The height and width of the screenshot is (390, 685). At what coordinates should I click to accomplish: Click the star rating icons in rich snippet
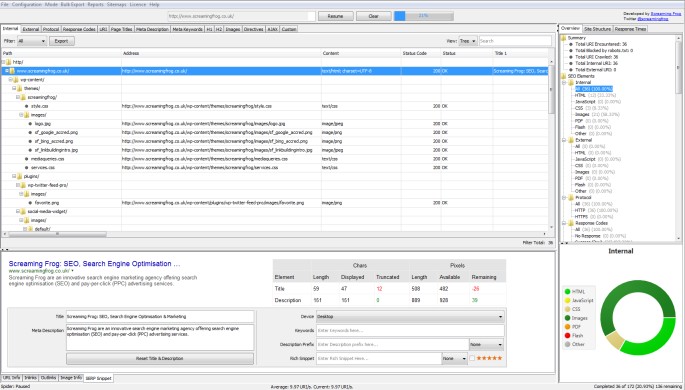click(x=489, y=358)
